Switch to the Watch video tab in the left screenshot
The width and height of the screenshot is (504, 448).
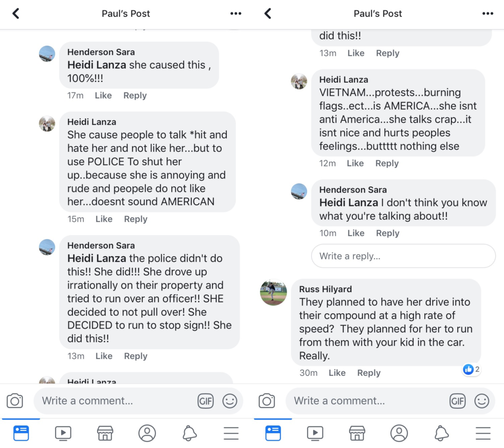coord(63,433)
